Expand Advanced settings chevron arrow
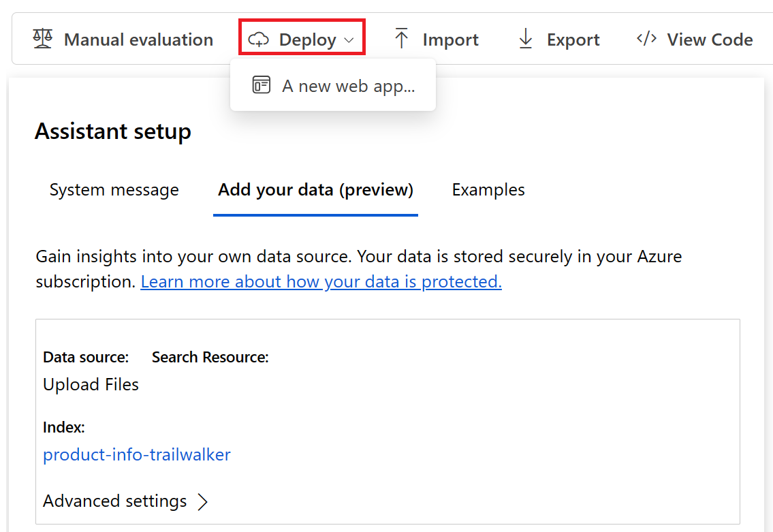773x532 pixels. [x=203, y=502]
